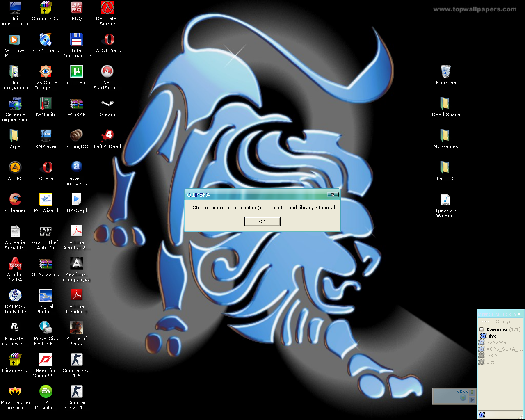Select the DAEMON Tools Lite icon

click(15, 296)
